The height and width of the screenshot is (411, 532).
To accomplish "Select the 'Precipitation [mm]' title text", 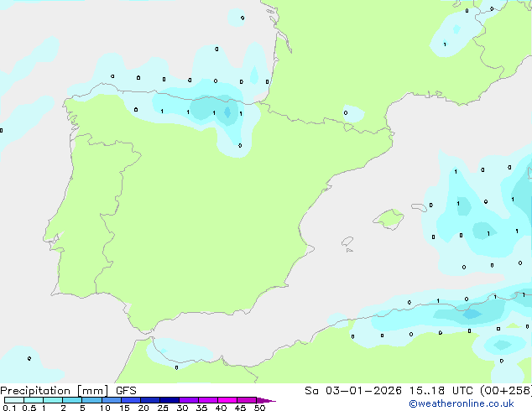I will coord(55,391).
